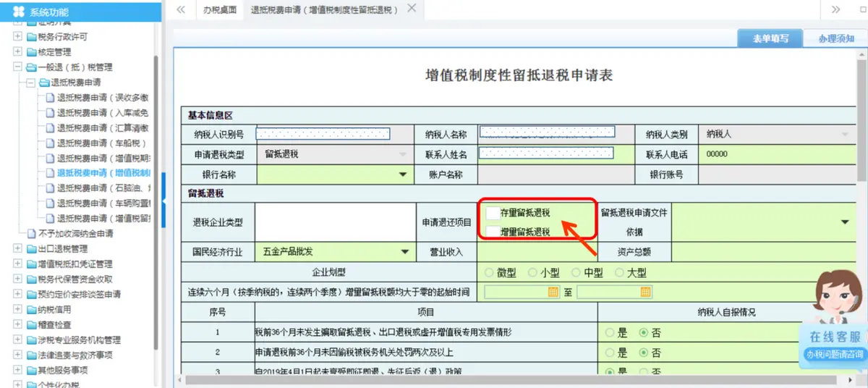Open the 国民经济行业 dropdown
This screenshot has height=388, width=868.
pos(404,252)
